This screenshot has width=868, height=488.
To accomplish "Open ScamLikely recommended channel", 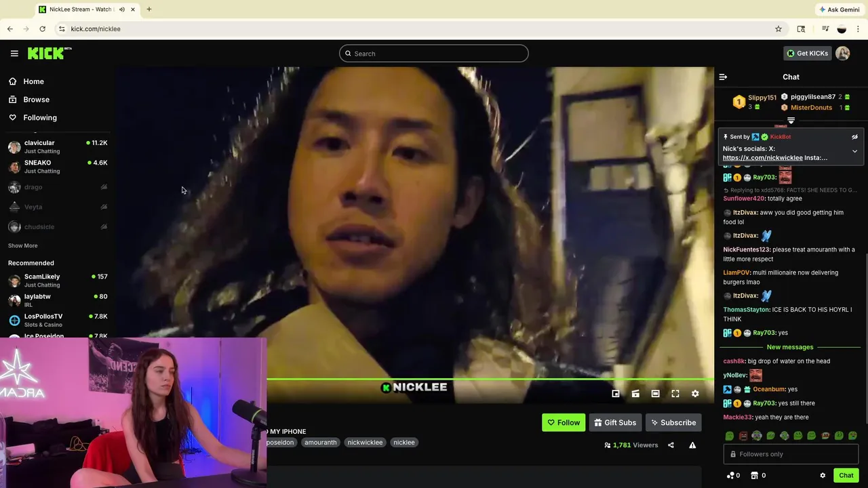I will click(58, 281).
